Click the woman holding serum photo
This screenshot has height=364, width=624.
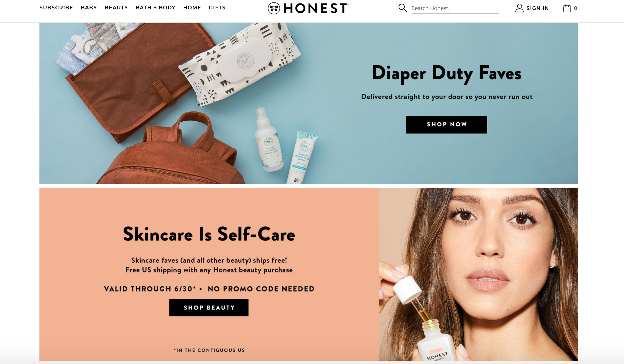(x=478, y=274)
